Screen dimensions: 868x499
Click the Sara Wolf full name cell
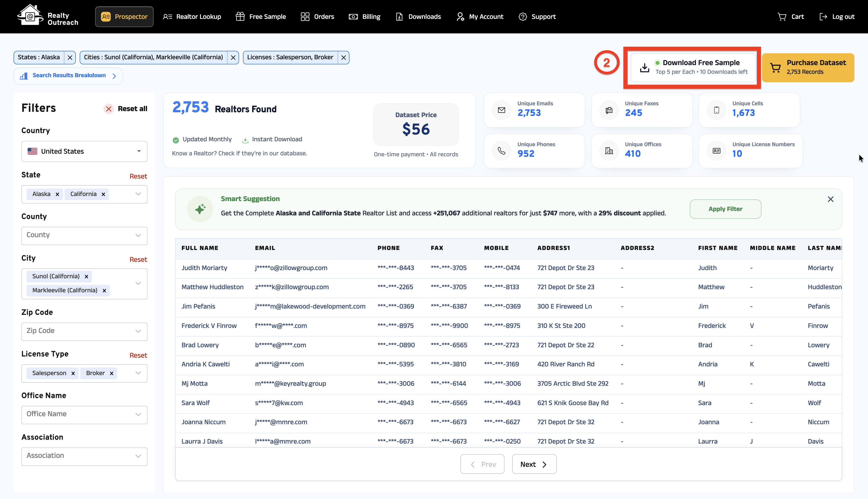point(195,403)
